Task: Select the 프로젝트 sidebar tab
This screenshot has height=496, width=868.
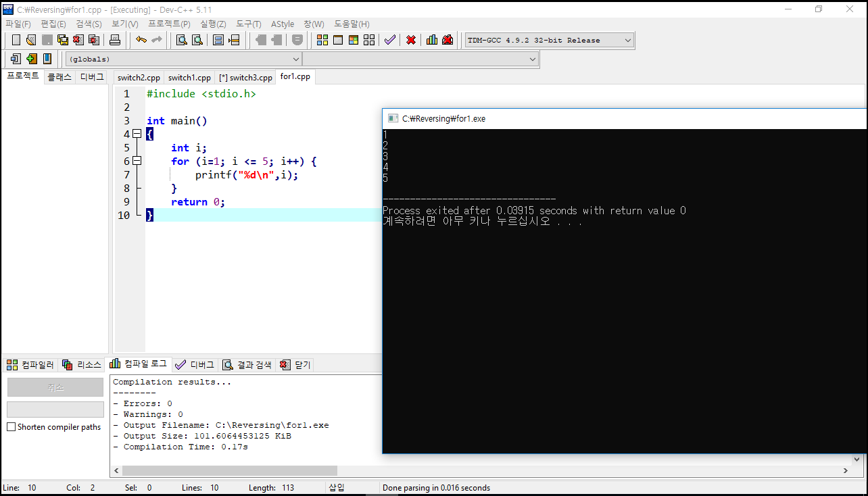Action: coord(23,76)
